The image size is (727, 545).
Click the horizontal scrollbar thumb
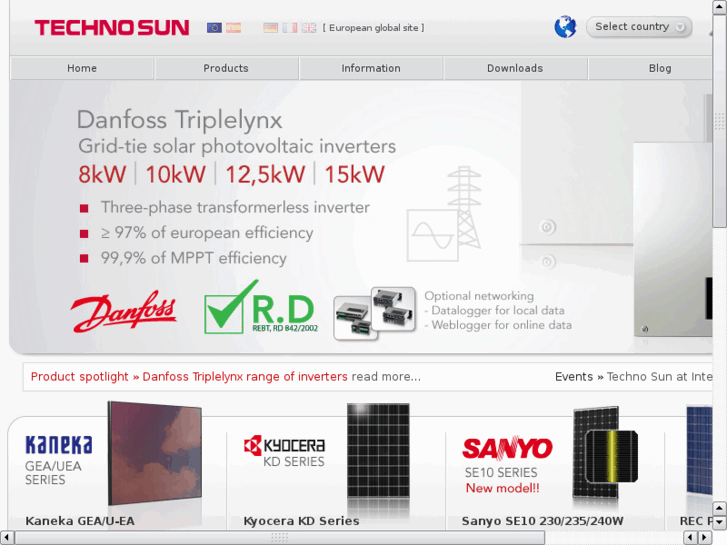coord(280,538)
